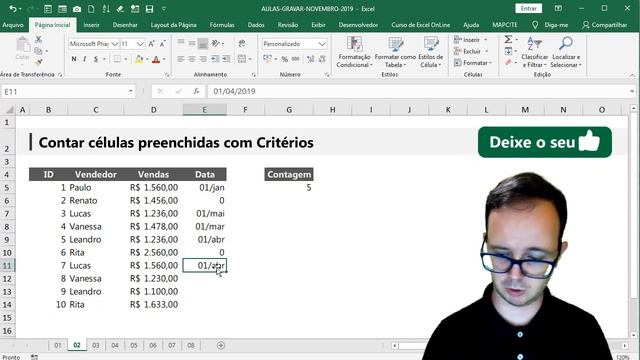Select row 11 header
640x360 pixels.
tap(7, 265)
